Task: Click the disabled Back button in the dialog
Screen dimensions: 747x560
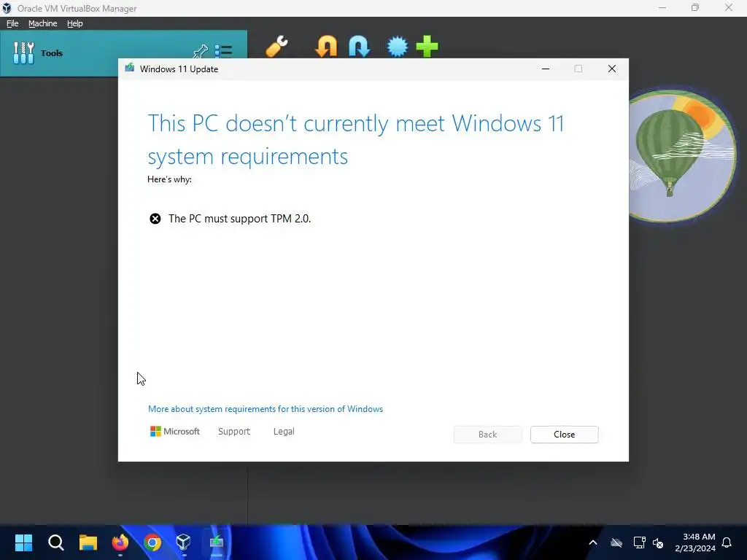Action: click(488, 435)
